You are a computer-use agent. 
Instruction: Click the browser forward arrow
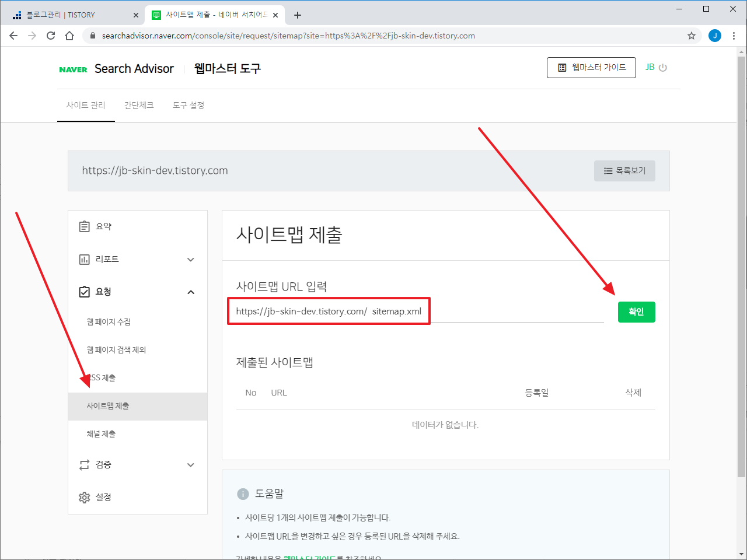(32, 36)
